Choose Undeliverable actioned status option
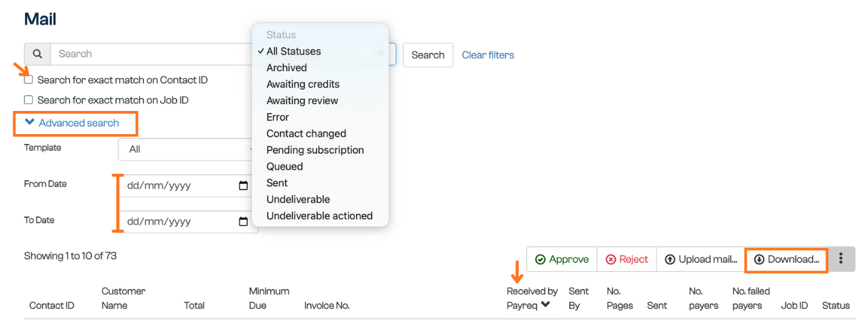The image size is (868, 320). pyautogui.click(x=319, y=216)
